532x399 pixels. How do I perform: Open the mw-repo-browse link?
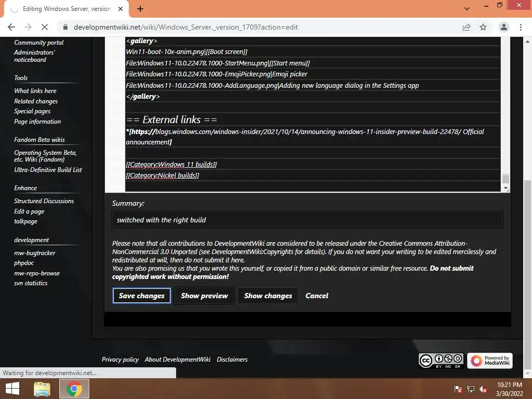pos(37,273)
